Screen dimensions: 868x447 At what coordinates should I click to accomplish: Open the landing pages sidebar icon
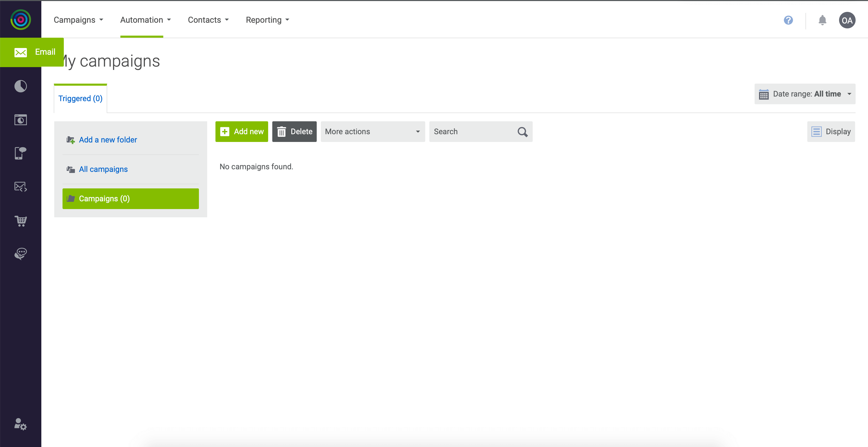(x=21, y=119)
